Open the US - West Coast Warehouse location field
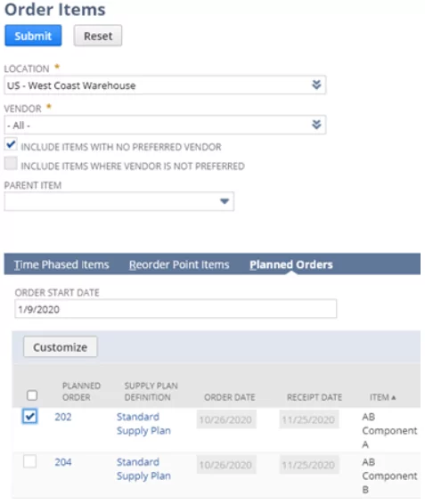 (165, 85)
